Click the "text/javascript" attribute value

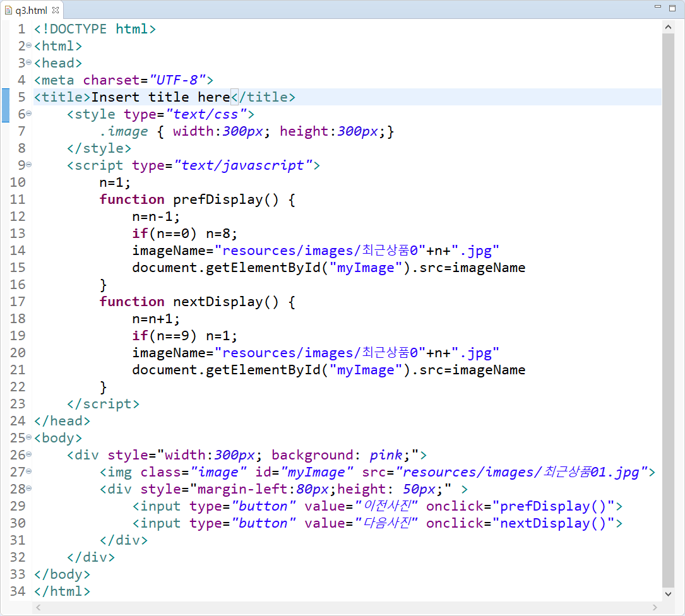coord(243,165)
